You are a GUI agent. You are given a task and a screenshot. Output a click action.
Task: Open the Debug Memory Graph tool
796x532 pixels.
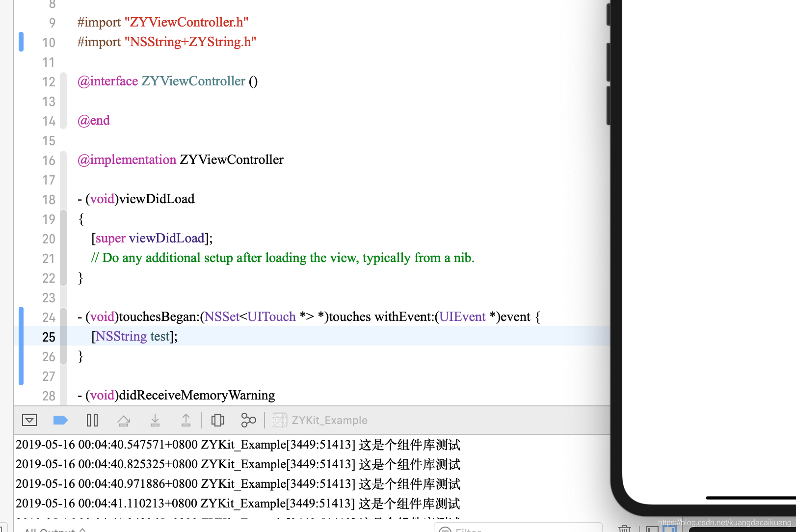pos(248,420)
